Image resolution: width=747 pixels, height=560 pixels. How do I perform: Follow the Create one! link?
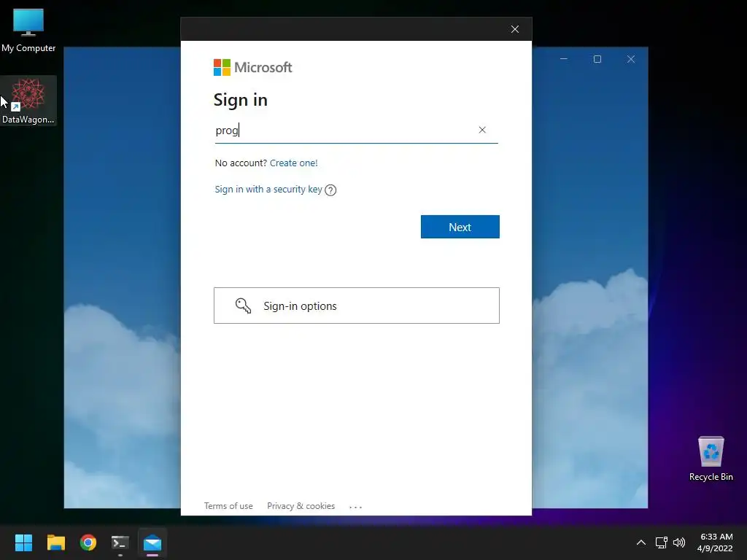(x=293, y=163)
